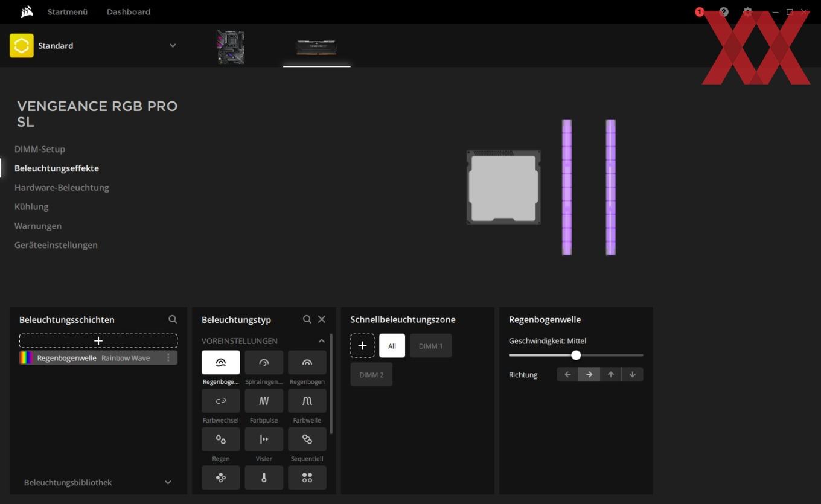The height and width of the screenshot is (504, 821).
Task: Select the clustered-dots lighting effect icon
Action: [x=220, y=477]
